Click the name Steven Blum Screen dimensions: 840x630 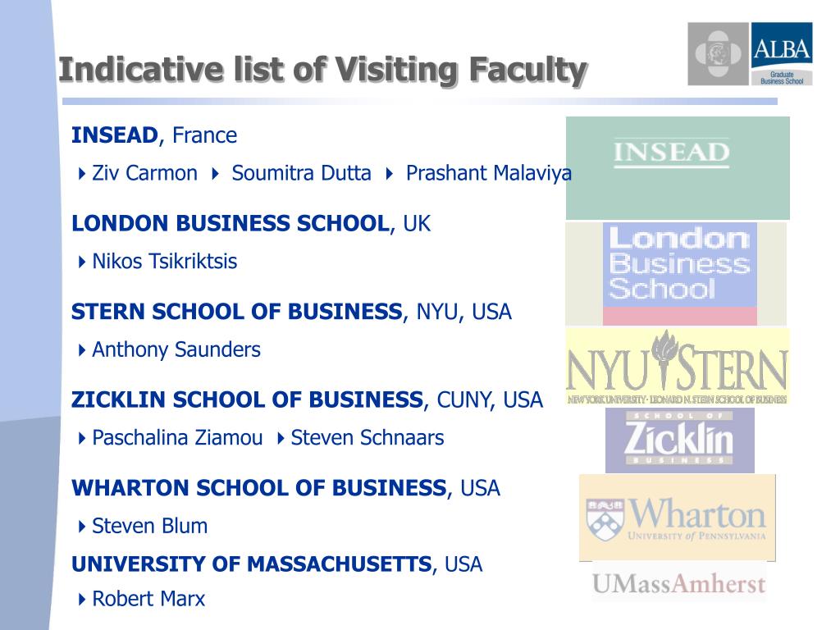149,526
